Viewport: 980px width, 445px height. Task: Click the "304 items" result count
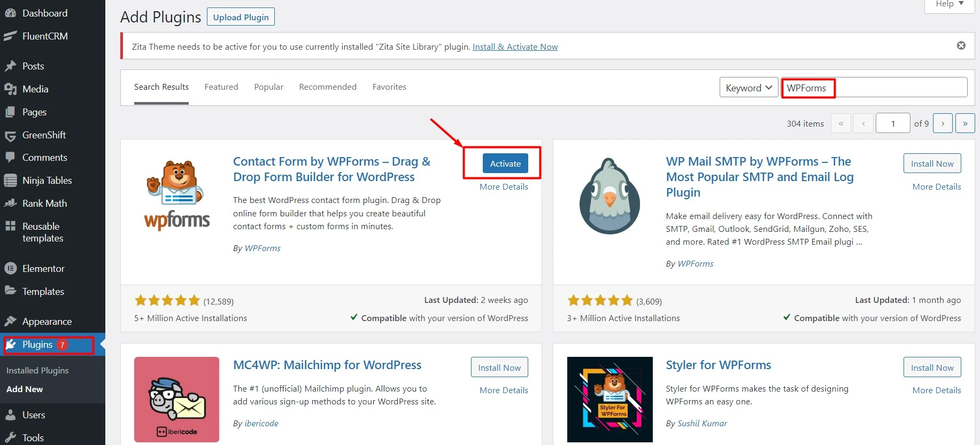pos(805,123)
